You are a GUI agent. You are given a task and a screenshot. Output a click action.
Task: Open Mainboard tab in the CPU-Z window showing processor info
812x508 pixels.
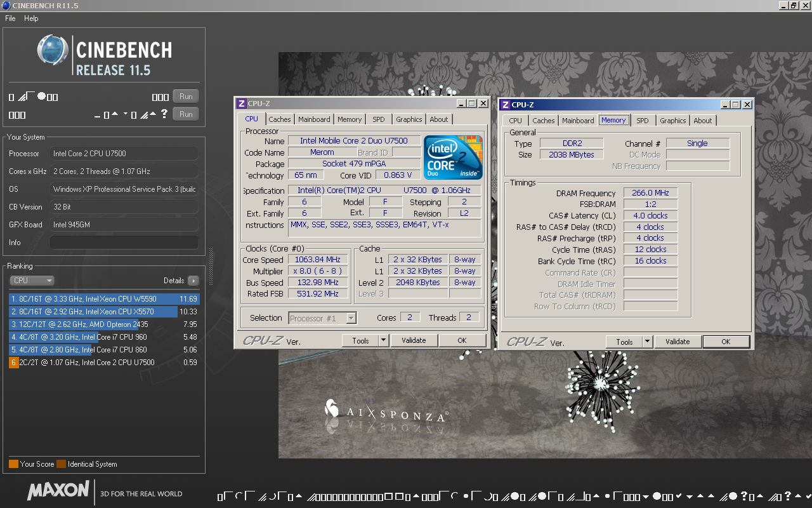point(314,119)
